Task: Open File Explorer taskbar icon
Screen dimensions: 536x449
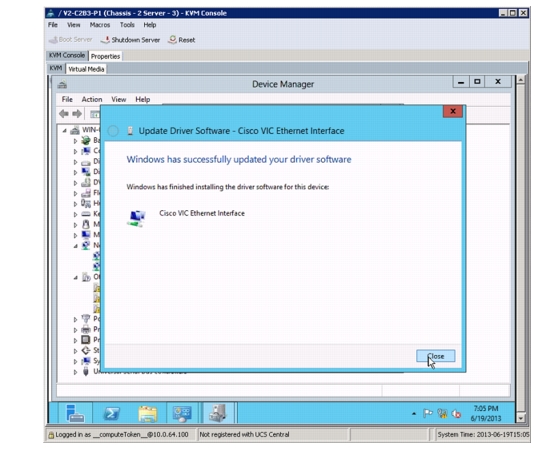Action: (x=148, y=413)
